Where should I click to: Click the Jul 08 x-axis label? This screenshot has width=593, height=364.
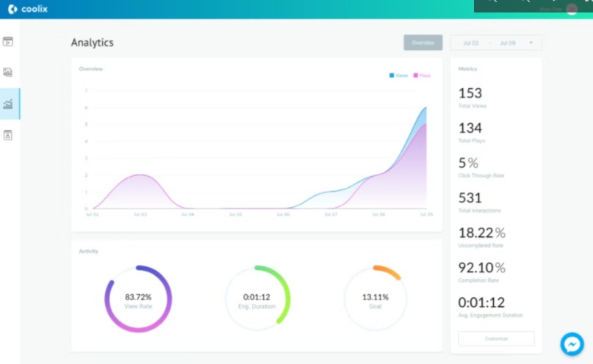point(378,214)
